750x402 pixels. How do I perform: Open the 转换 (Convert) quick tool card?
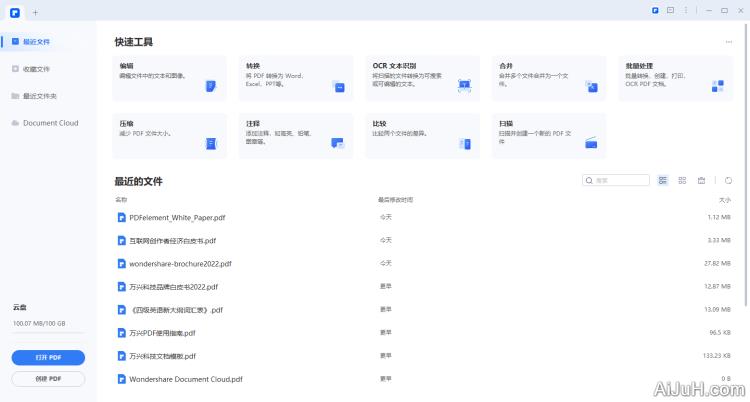[x=296, y=78]
